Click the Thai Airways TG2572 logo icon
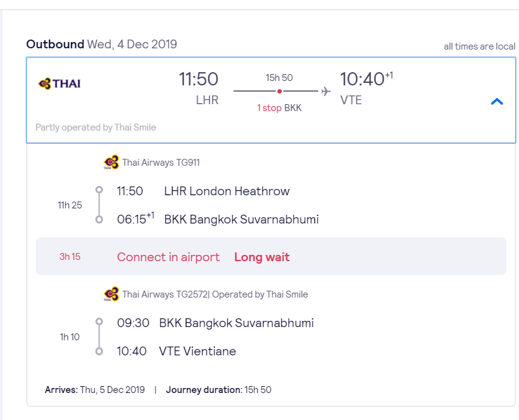This screenshot has width=519, height=420. 111,294
